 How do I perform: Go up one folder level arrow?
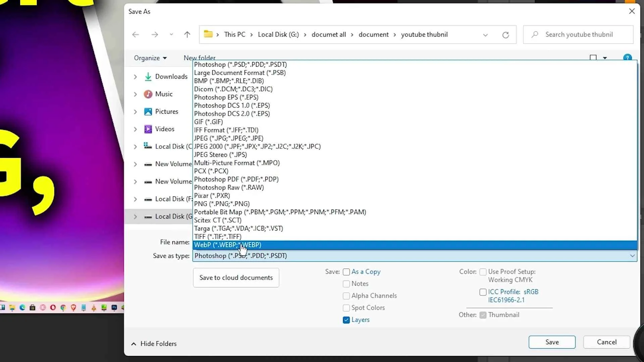187,35
